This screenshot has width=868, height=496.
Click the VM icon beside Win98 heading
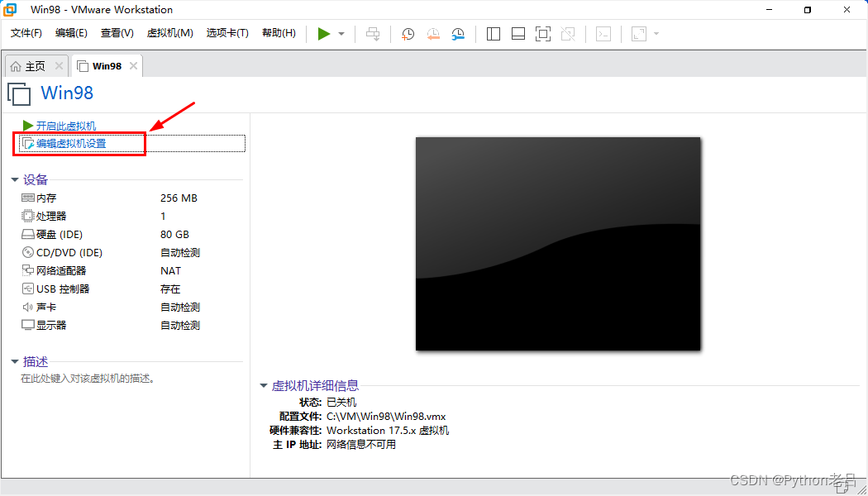pos(19,93)
